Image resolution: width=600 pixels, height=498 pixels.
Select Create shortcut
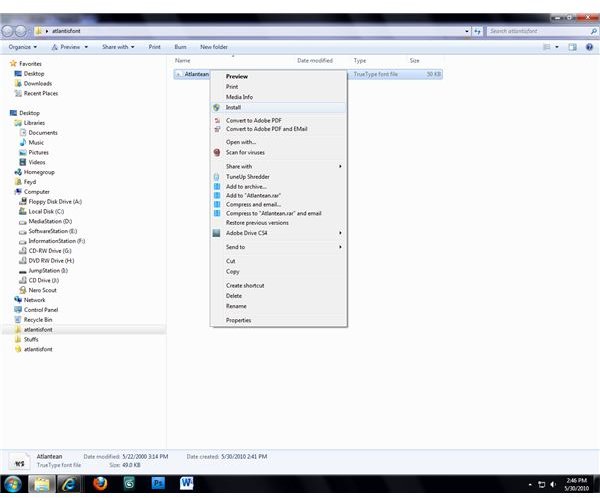tap(278, 286)
